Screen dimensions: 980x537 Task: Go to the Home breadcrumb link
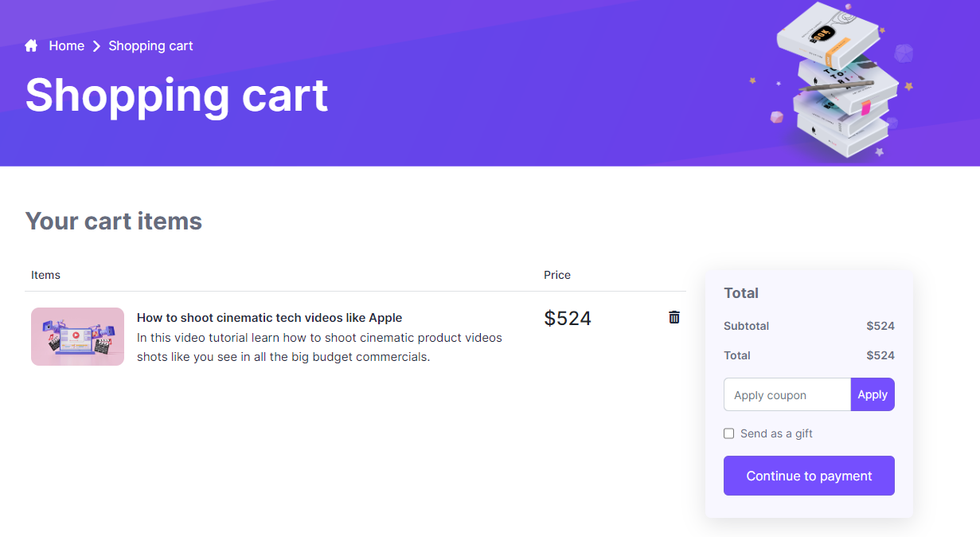(x=66, y=46)
